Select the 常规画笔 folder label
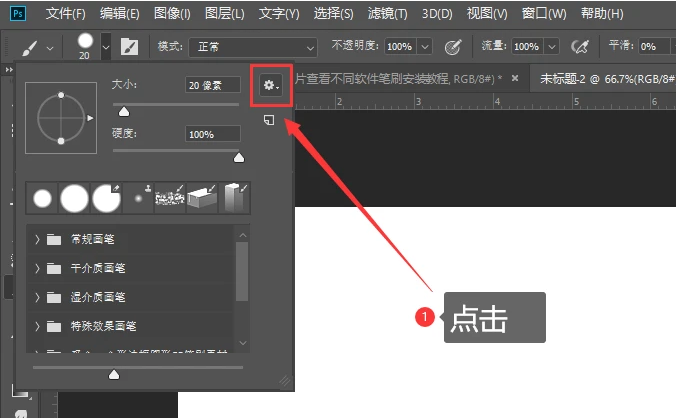 (92, 239)
